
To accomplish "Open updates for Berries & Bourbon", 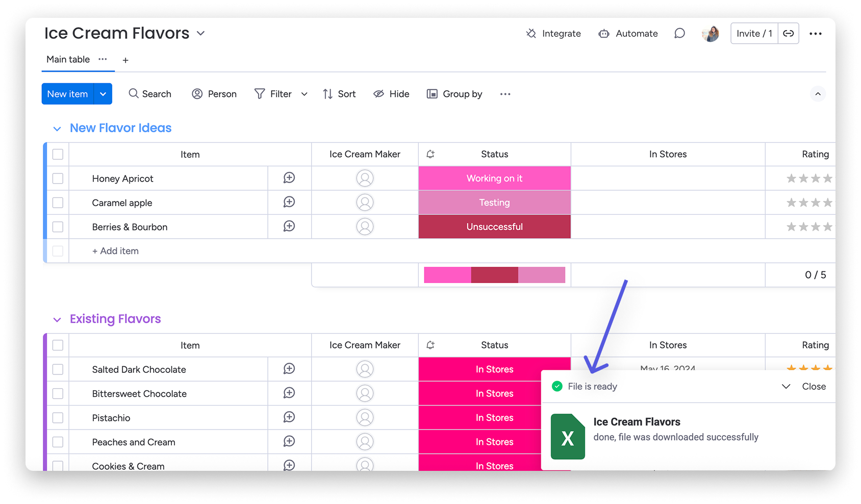I will tap(289, 226).
